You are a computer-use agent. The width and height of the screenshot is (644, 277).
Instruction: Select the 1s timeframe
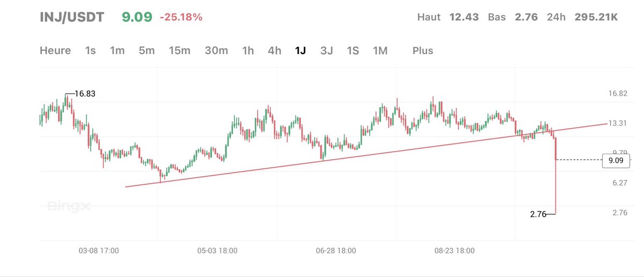click(x=90, y=51)
